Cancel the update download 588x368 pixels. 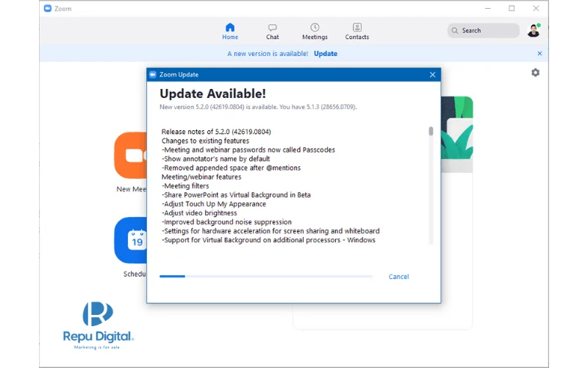point(398,277)
